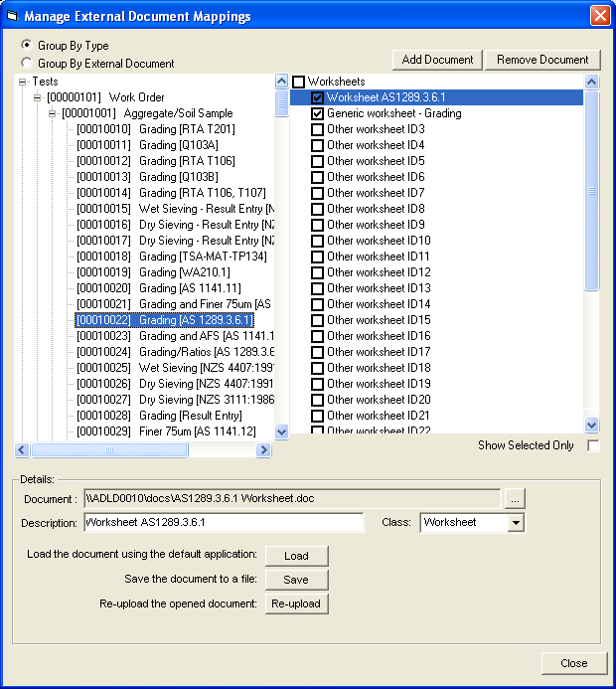Click the Re-upload button
This screenshot has height=689, width=616.
(x=296, y=603)
